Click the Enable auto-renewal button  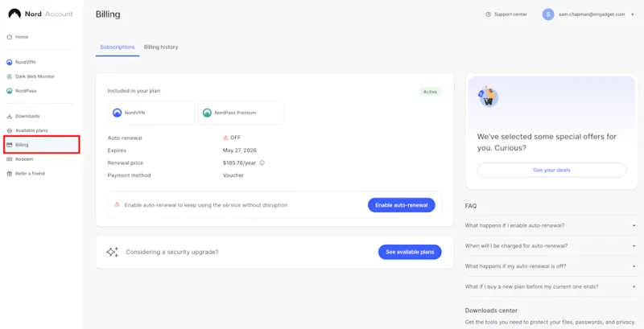pyautogui.click(x=401, y=205)
